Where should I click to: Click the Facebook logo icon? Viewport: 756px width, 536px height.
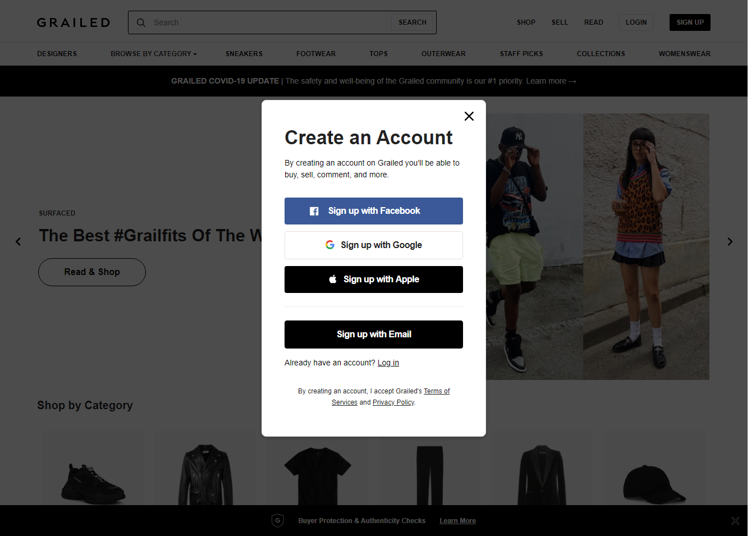[314, 211]
